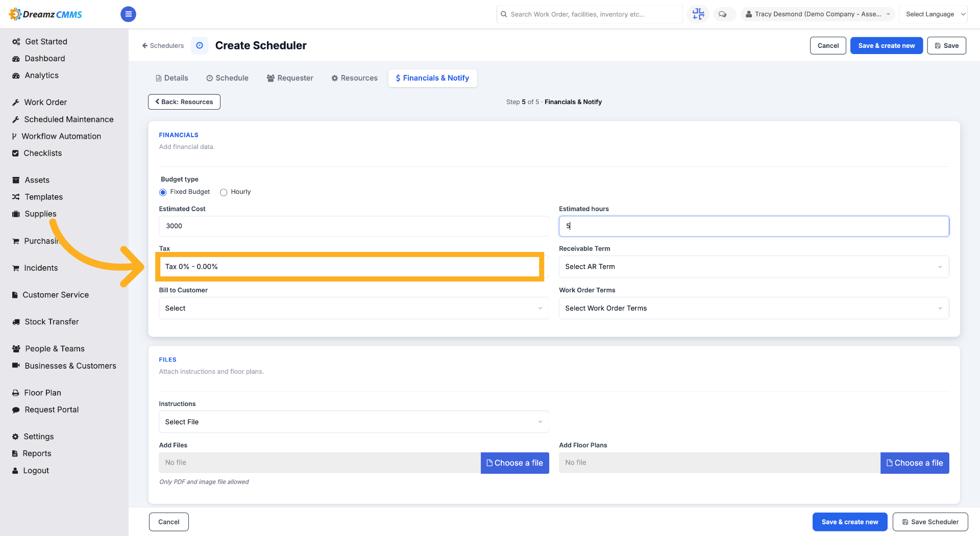Click the Dreamz CMMS logo

click(45, 14)
